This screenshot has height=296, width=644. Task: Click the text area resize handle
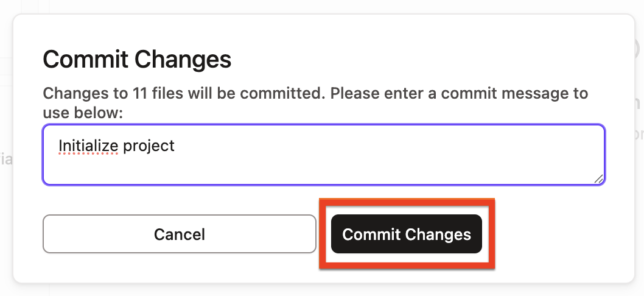[599, 178]
